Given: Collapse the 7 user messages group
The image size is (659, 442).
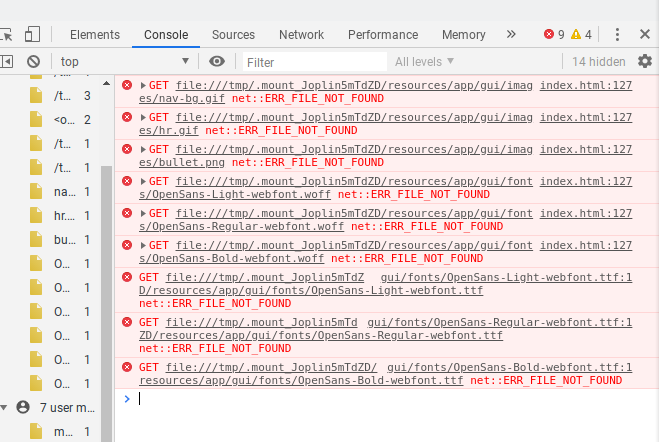Looking at the screenshot, I should [4, 408].
